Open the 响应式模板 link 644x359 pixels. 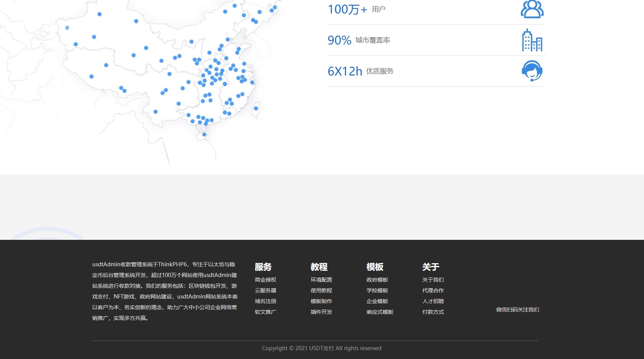tap(380, 312)
